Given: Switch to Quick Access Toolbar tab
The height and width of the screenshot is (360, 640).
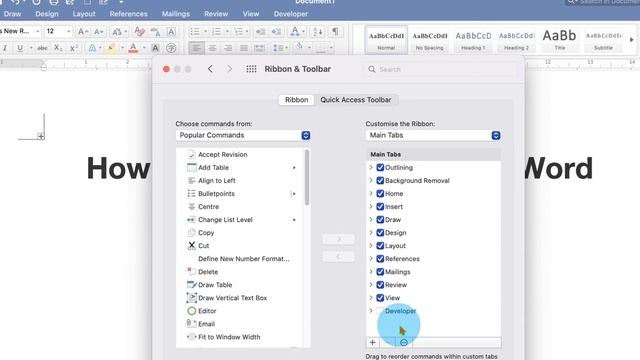Looking at the screenshot, I should coord(356,100).
